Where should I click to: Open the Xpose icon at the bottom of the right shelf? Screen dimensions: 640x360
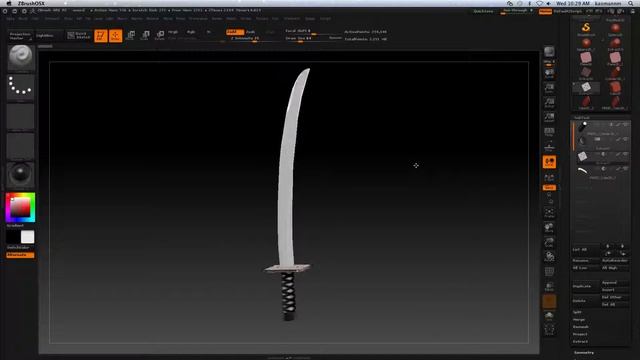tap(549, 330)
